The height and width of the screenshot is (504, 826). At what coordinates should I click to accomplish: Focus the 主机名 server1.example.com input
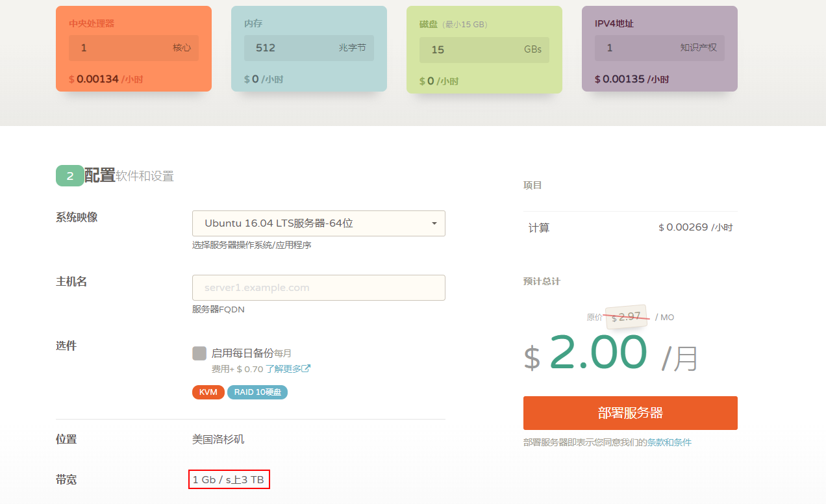pyautogui.click(x=318, y=288)
